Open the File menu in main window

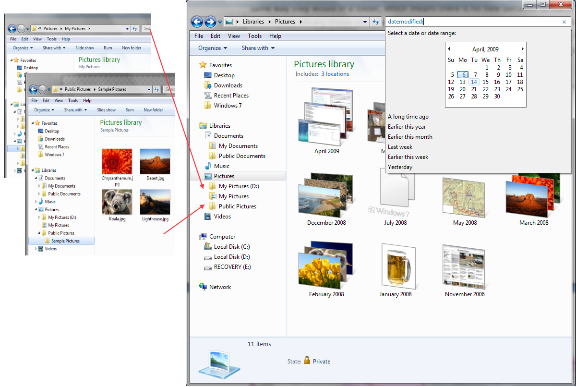tap(199, 36)
